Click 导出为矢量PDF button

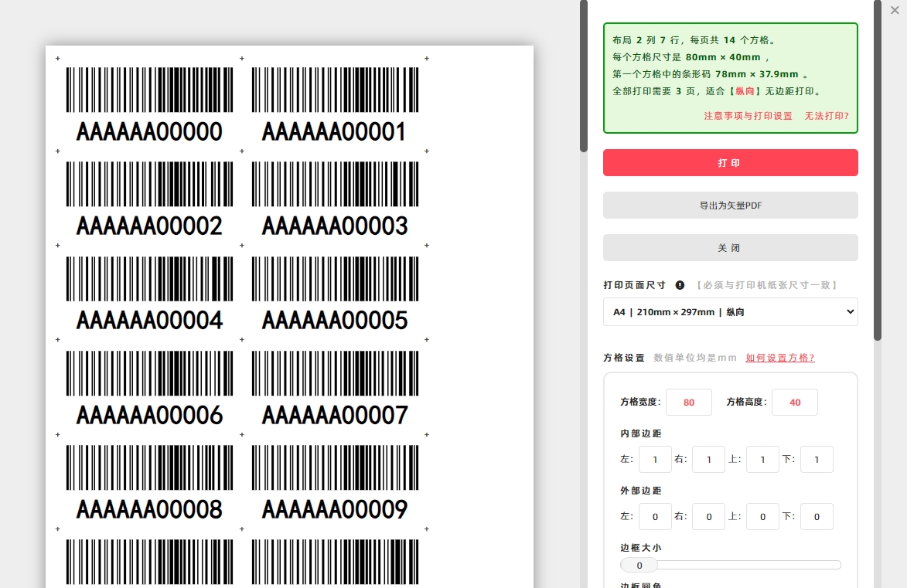(730, 206)
